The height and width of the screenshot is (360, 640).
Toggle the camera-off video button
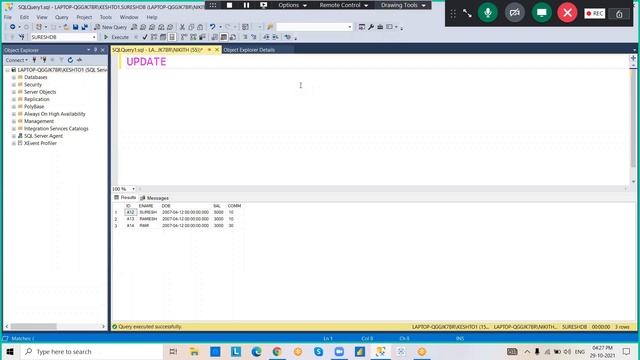click(515, 13)
